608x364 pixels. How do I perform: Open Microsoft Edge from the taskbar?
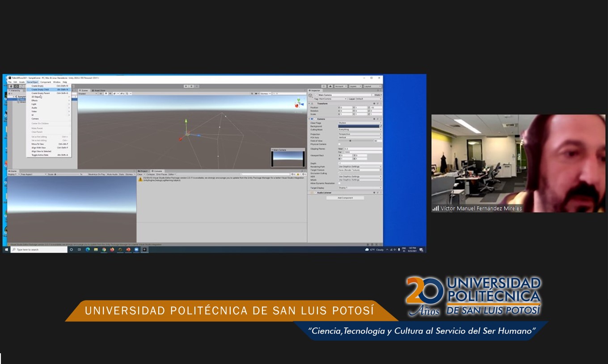88,250
